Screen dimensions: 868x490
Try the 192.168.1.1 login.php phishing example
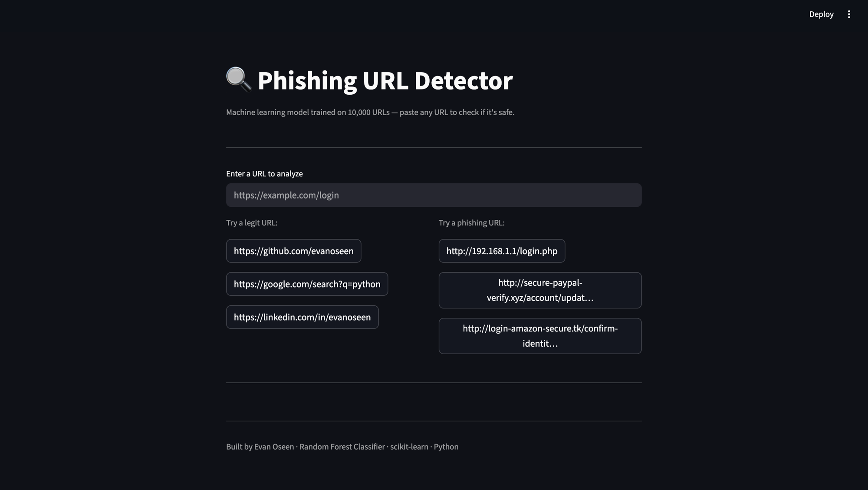pyautogui.click(x=501, y=251)
